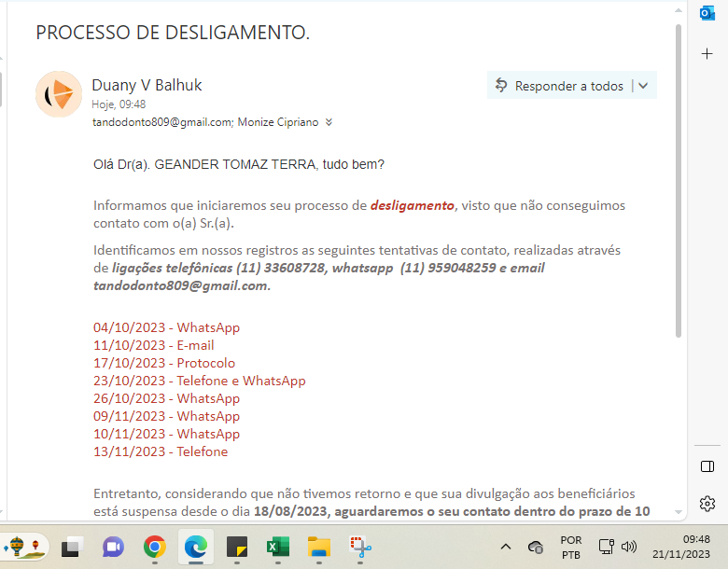Click line 11/10/2023 - E-mail
Screen dimensions: 728x569
154,345
